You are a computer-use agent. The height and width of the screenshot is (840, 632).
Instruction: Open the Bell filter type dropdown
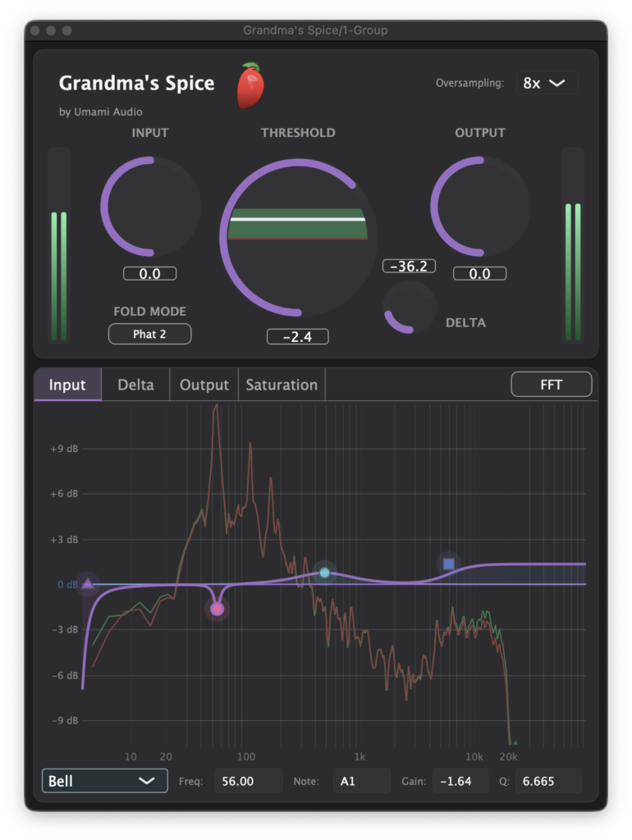[x=104, y=781]
